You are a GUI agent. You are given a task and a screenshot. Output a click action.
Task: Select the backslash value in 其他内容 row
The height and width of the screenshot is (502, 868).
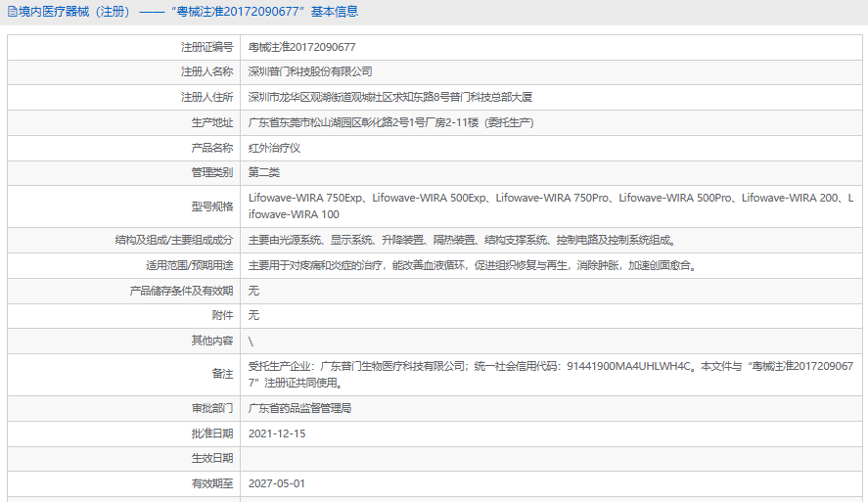point(251,342)
